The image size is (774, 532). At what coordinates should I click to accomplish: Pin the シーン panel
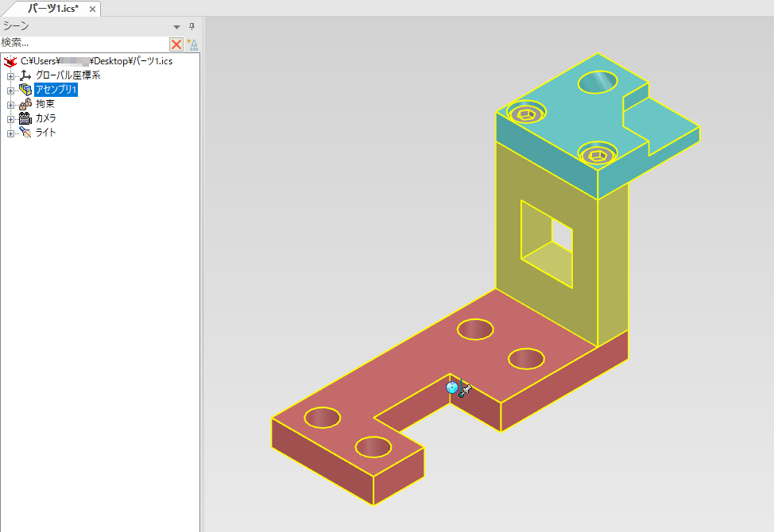pos(192,26)
